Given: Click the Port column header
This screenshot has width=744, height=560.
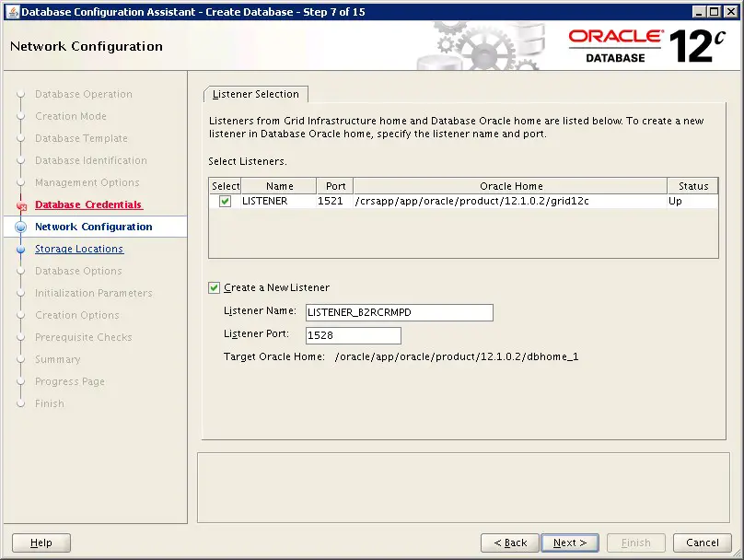Looking at the screenshot, I should point(335,186).
